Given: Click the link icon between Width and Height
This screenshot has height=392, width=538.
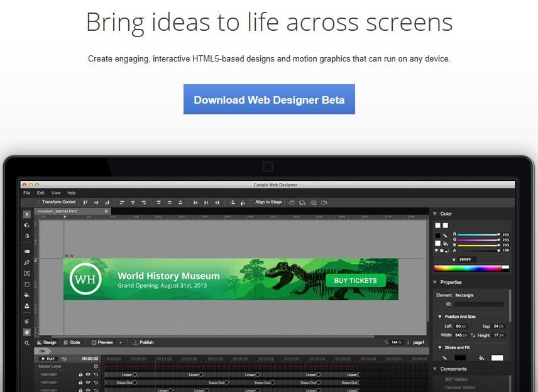Looking at the screenshot, I should click(473, 335).
